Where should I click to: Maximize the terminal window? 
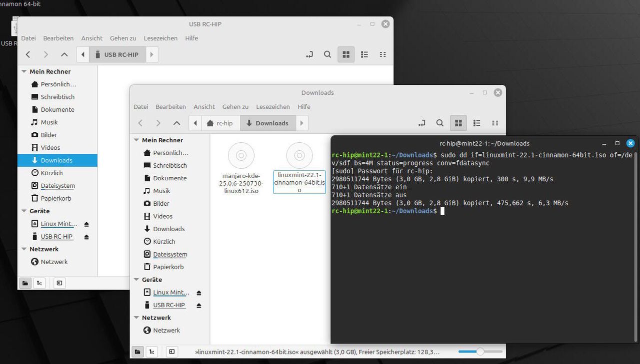tap(617, 143)
